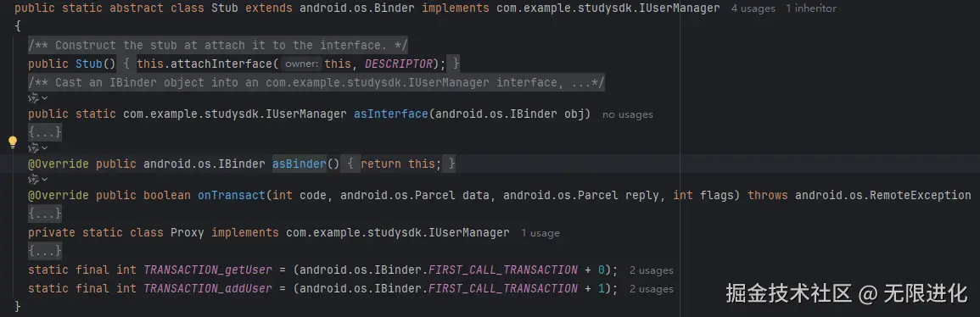This screenshot has height=317, width=980.
Task: Click DESCRIPTOR in the attachInterface call
Action: pyautogui.click(x=398, y=64)
